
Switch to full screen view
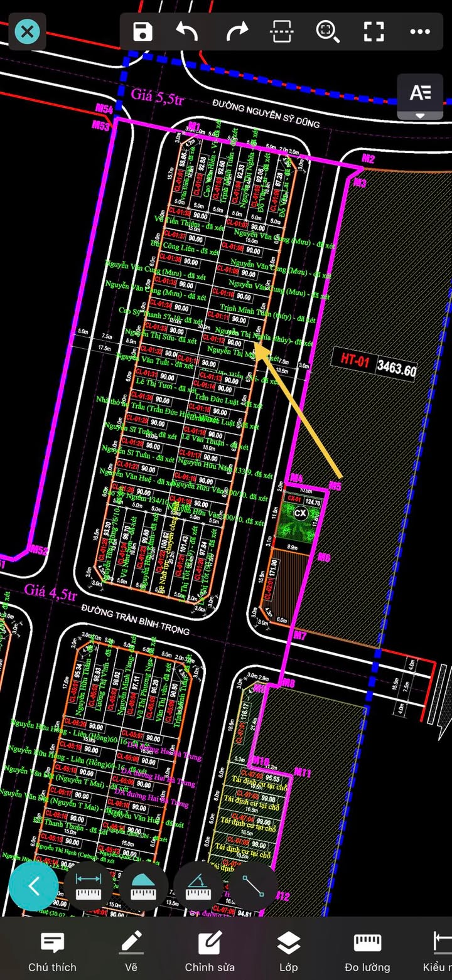374,31
